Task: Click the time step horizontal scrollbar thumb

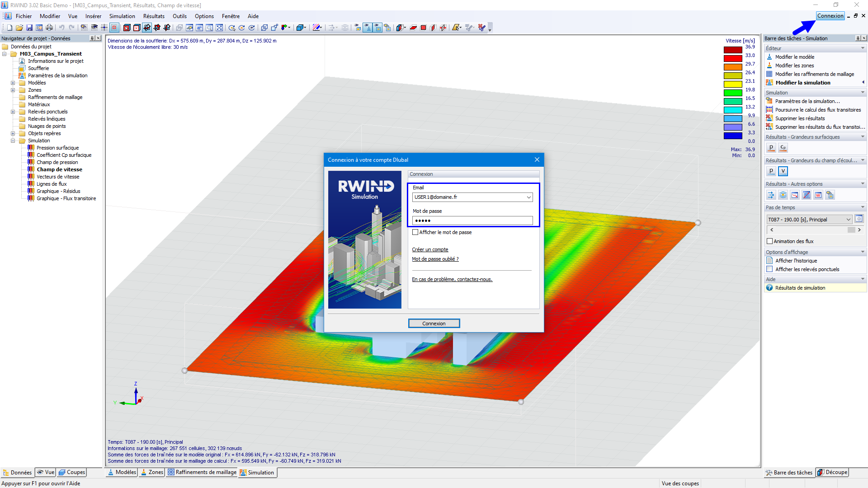Action: pyautogui.click(x=851, y=230)
